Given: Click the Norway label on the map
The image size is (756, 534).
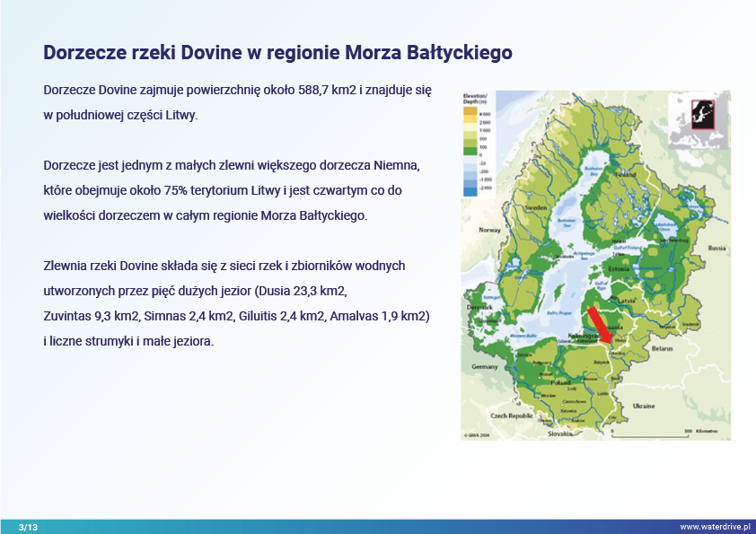Looking at the screenshot, I should pos(489,230).
